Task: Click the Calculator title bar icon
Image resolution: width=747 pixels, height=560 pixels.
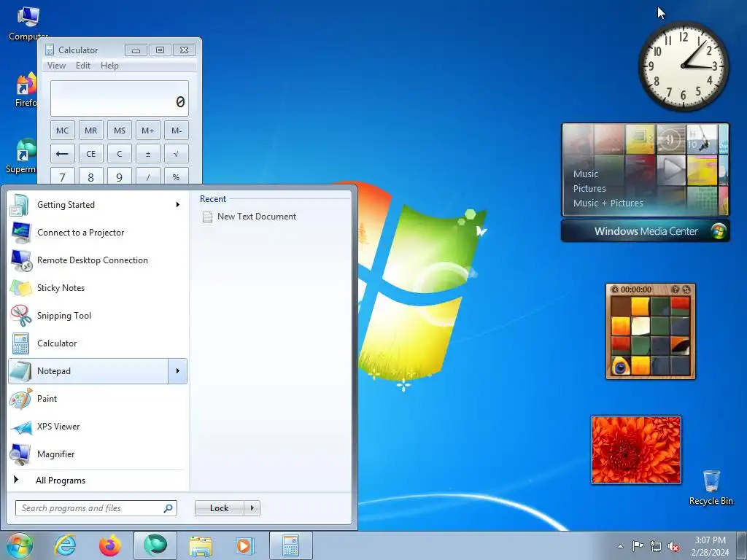Action: tap(50, 50)
